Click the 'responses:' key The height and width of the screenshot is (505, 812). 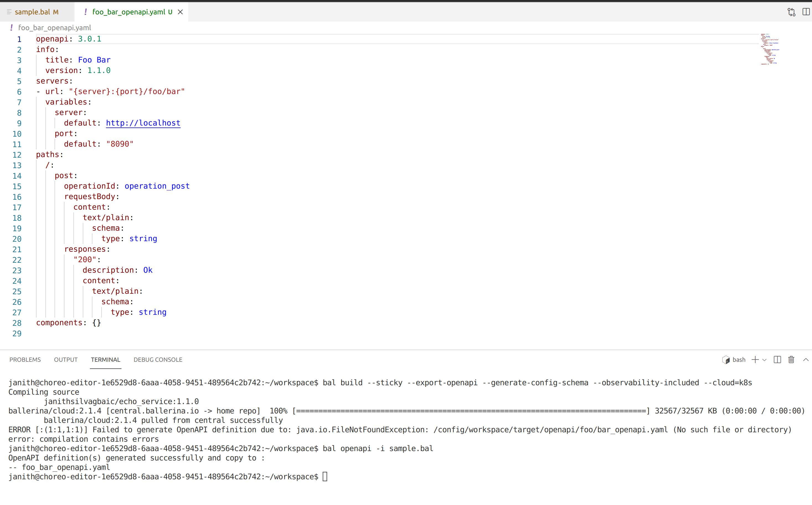point(87,249)
